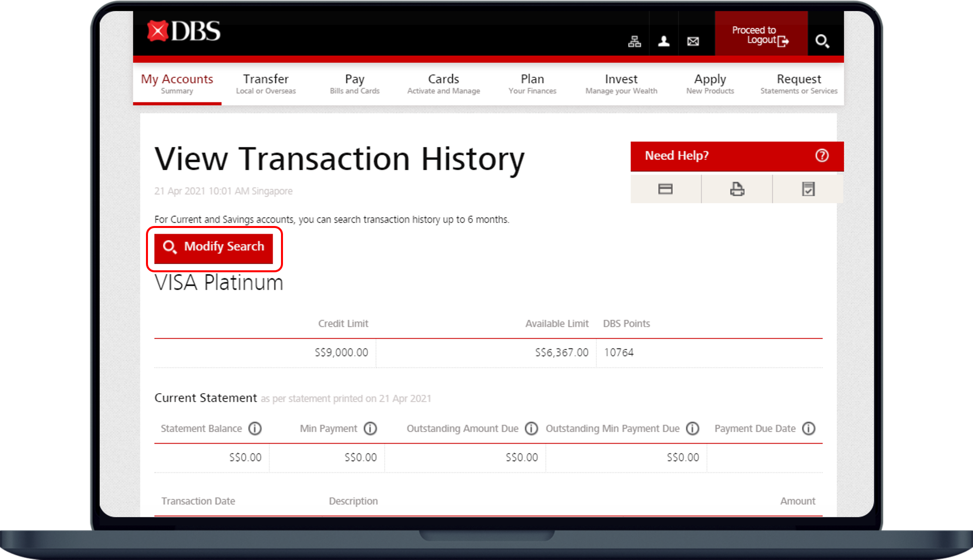Open the Invest menu
This screenshot has height=560, width=973.
click(x=621, y=84)
